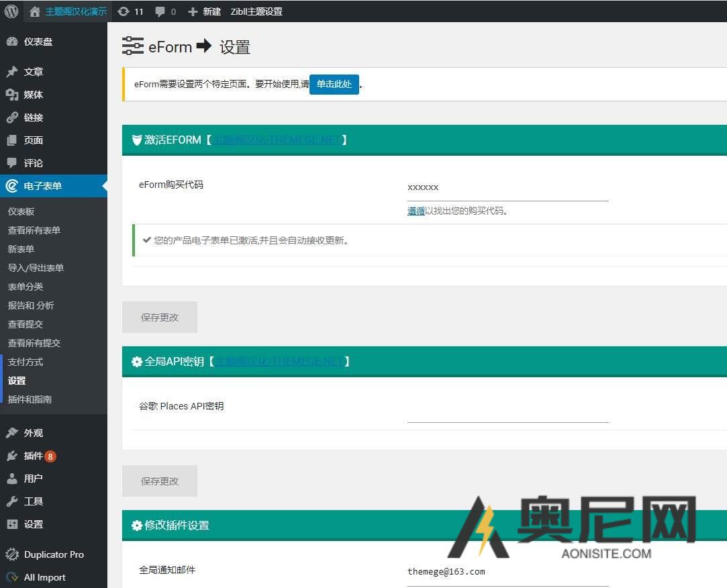Click the All Import icon

point(12,577)
